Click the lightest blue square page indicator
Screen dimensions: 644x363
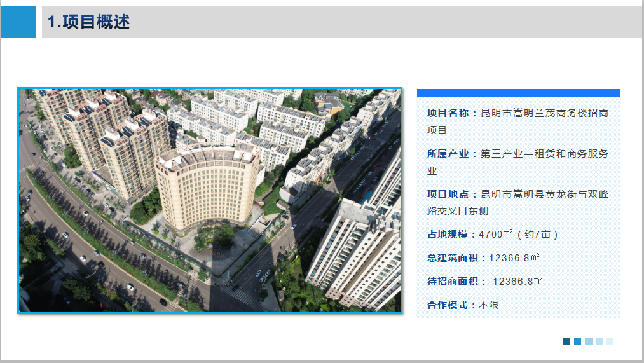point(610,341)
